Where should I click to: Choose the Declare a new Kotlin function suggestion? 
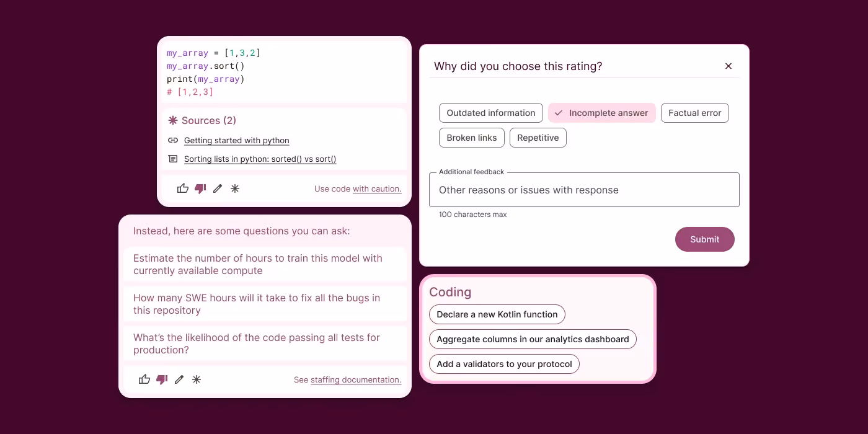497,314
